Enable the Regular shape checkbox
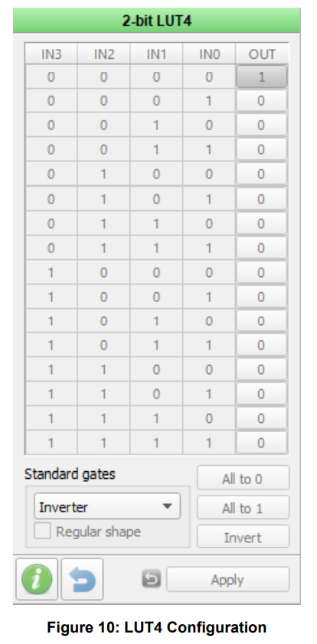 point(42,531)
